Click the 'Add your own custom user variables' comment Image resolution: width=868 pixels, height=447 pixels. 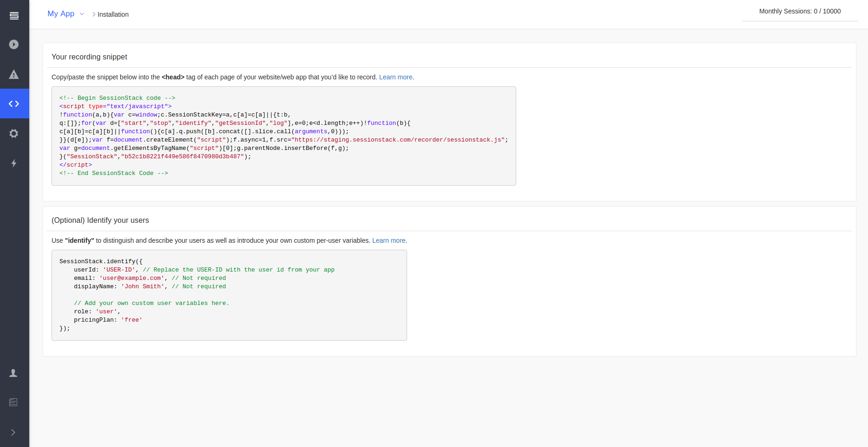click(151, 303)
